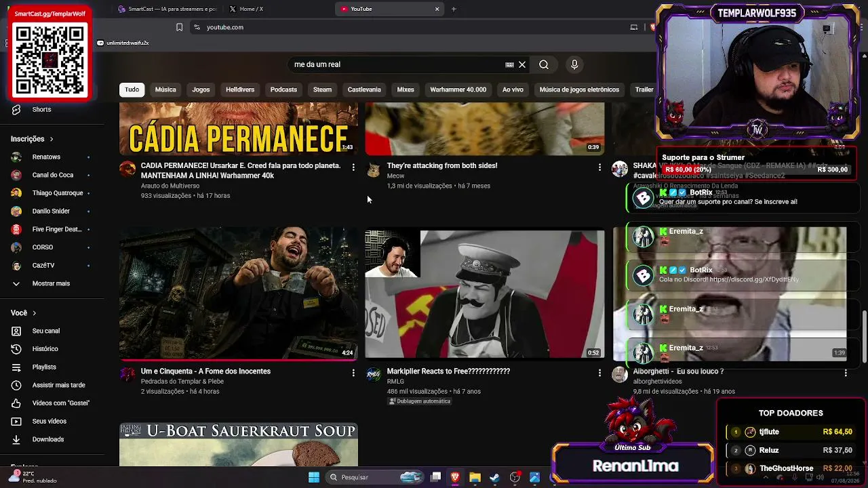Expand the Inscrições section

click(33, 139)
